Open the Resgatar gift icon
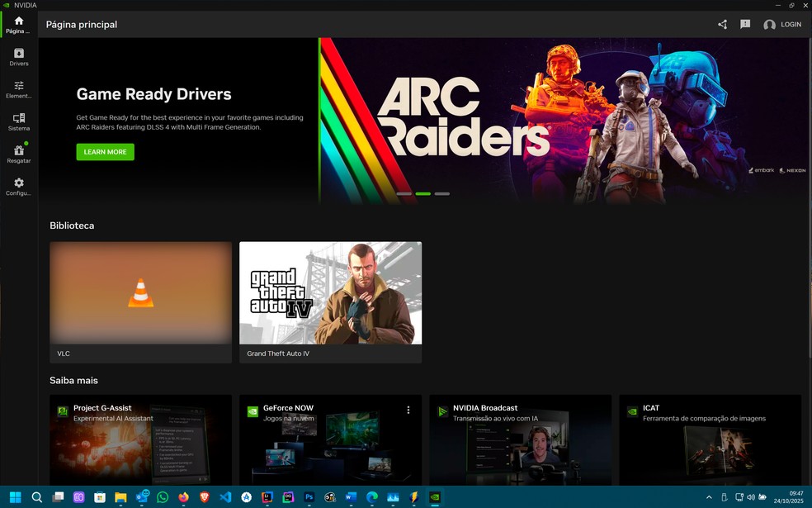Screen dimensions: 812x508 tap(19, 154)
